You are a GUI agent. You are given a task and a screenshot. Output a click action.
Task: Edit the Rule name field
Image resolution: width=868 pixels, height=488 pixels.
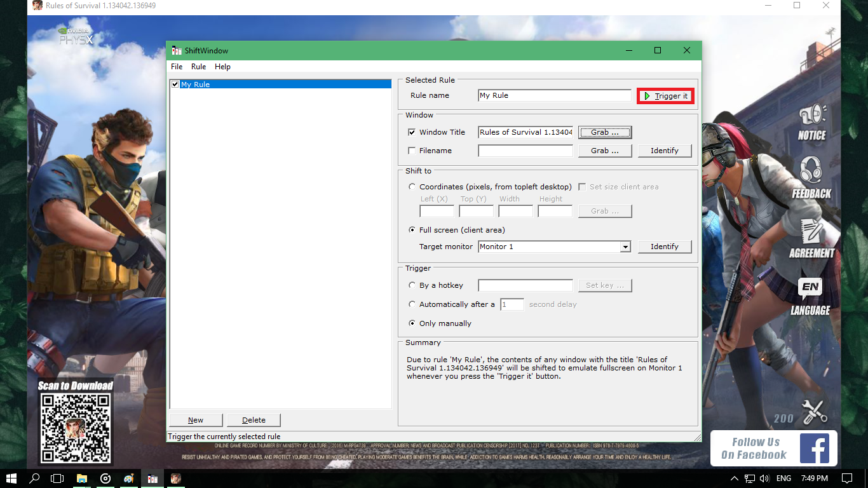[555, 95]
